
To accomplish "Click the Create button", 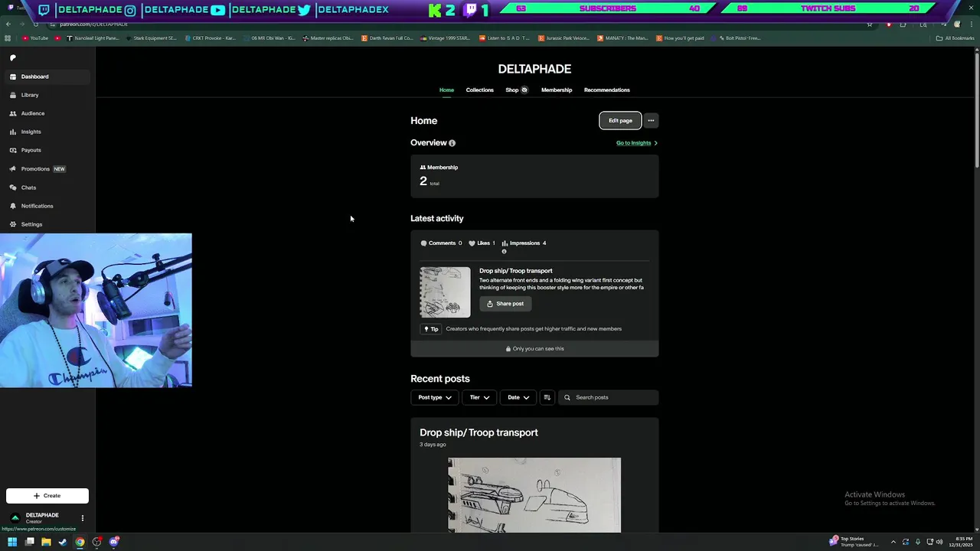I will [x=47, y=496].
